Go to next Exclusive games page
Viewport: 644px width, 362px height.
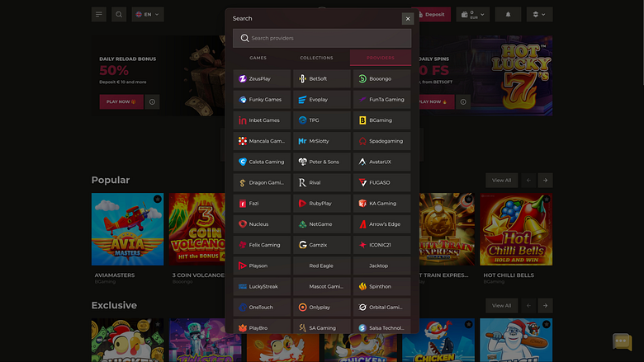[545, 305]
